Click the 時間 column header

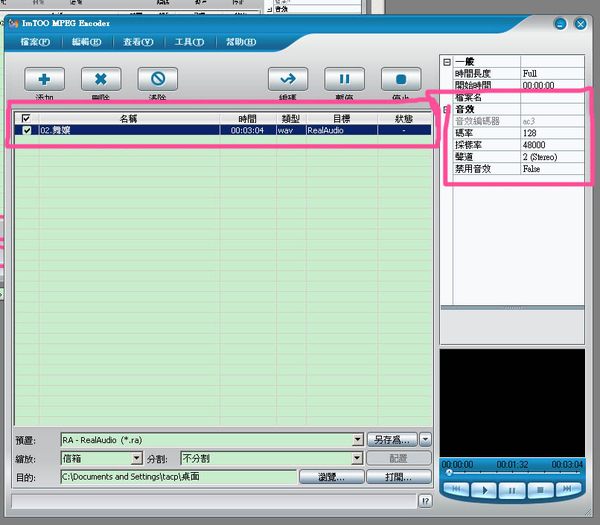(x=248, y=119)
